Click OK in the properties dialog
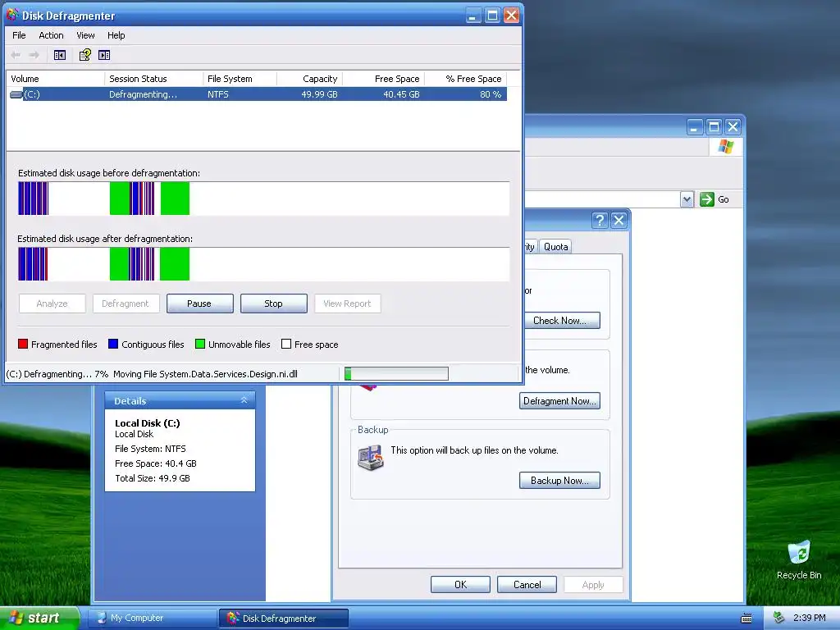Image resolution: width=840 pixels, height=630 pixels. click(x=461, y=584)
